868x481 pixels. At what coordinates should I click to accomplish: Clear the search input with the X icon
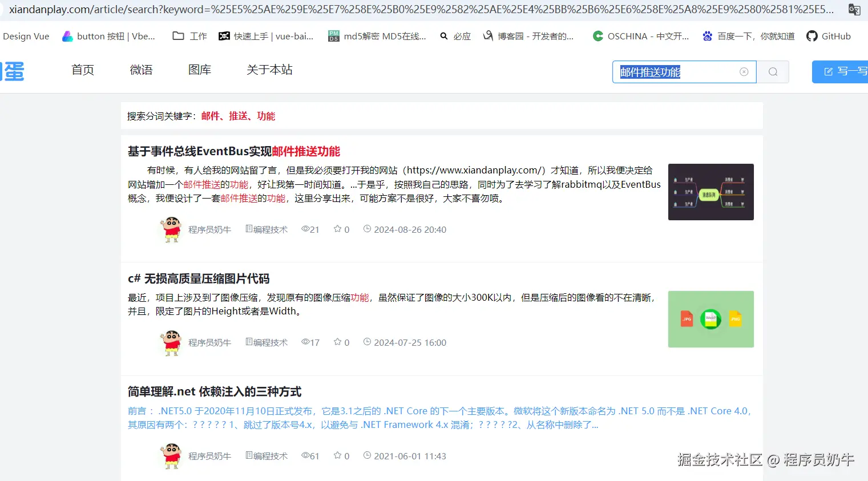point(744,72)
